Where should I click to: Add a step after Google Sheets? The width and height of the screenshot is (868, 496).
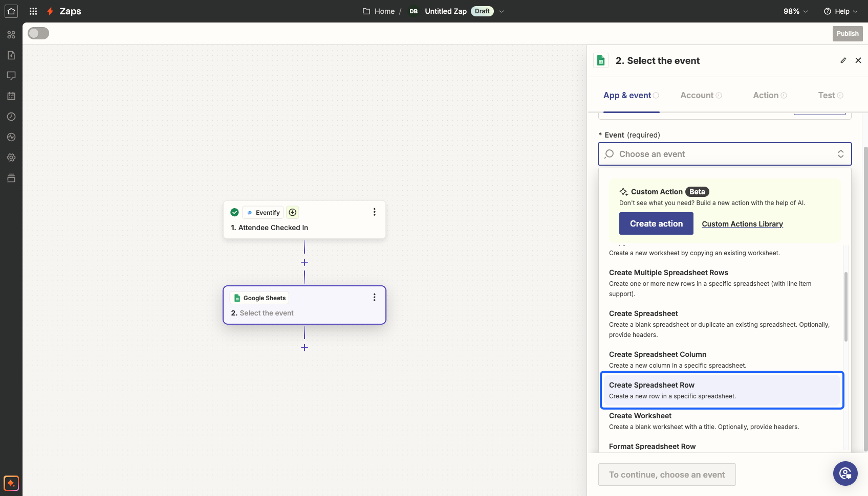(305, 348)
